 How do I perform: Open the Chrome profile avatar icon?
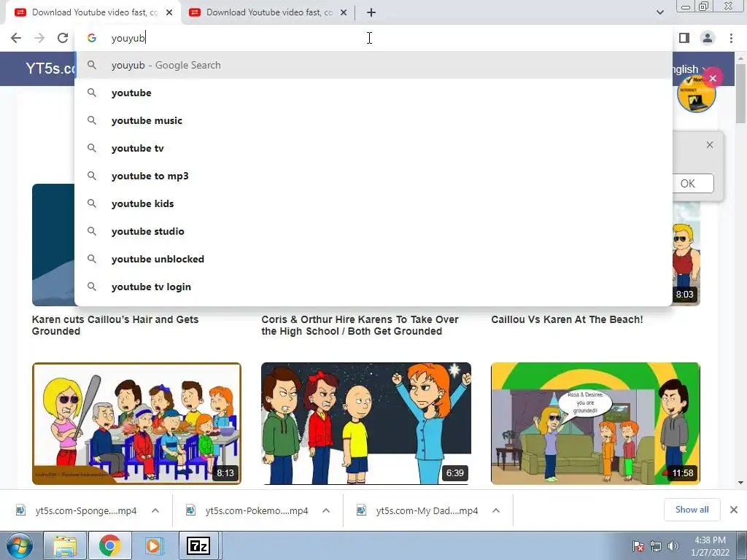coord(708,38)
